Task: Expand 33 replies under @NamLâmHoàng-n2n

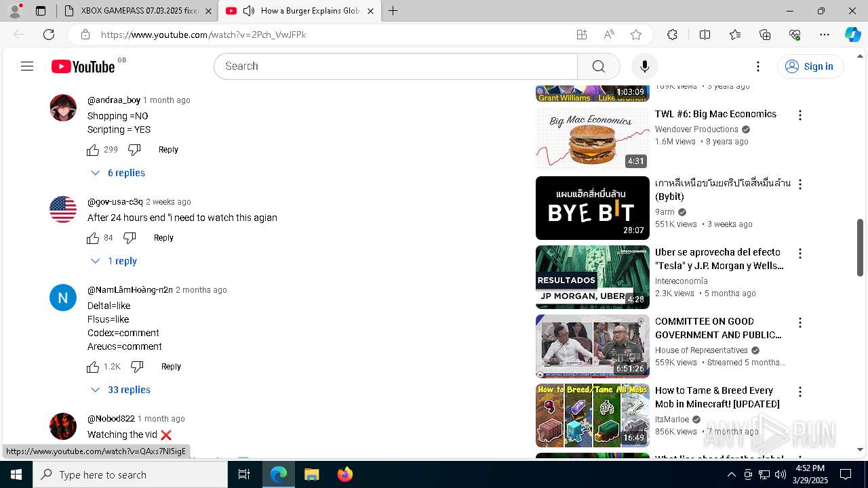Action: coord(121,390)
